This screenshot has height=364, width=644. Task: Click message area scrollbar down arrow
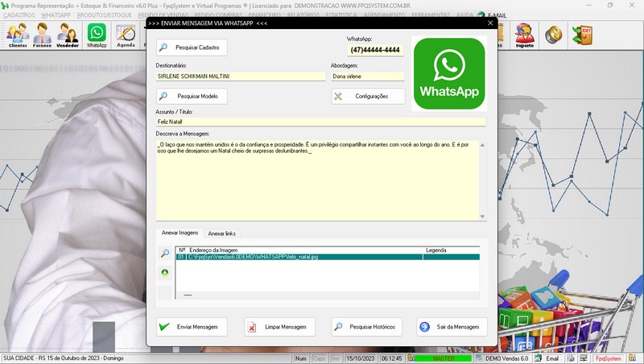(482, 217)
